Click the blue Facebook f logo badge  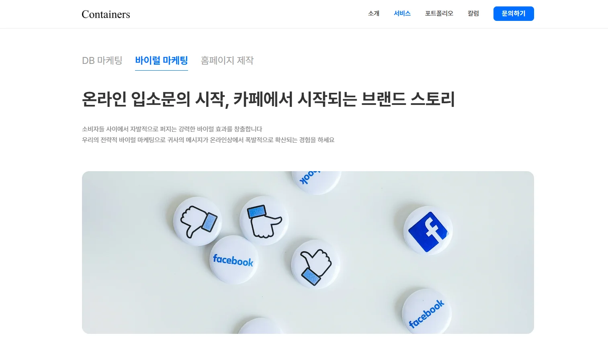coord(428,231)
